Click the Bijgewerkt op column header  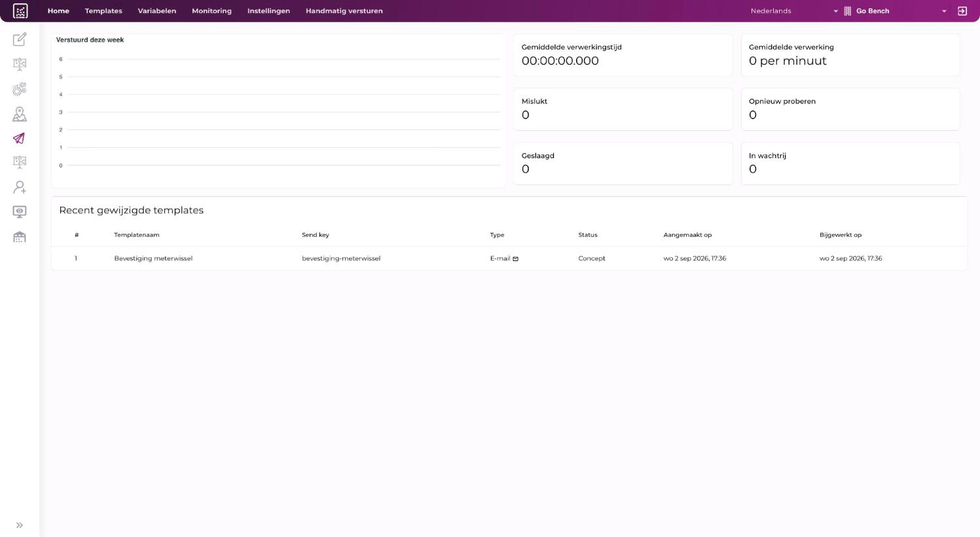click(841, 235)
